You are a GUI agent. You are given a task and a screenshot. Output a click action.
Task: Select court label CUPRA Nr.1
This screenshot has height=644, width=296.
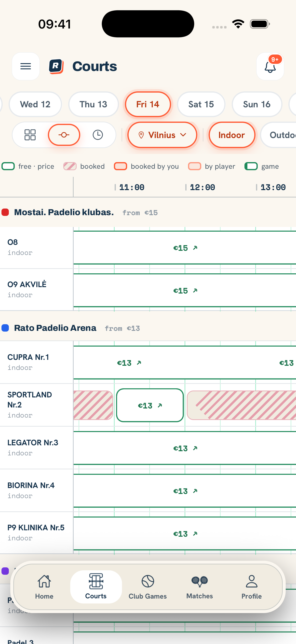click(x=28, y=357)
